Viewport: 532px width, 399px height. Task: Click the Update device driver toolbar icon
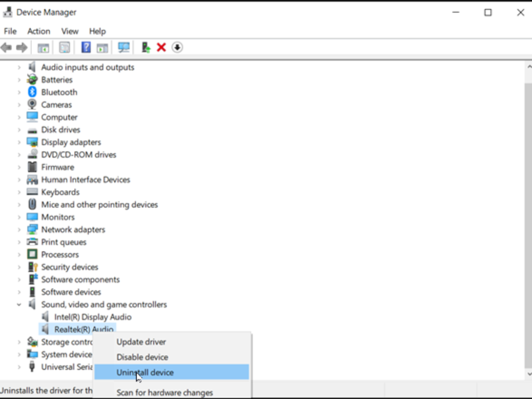(x=146, y=47)
